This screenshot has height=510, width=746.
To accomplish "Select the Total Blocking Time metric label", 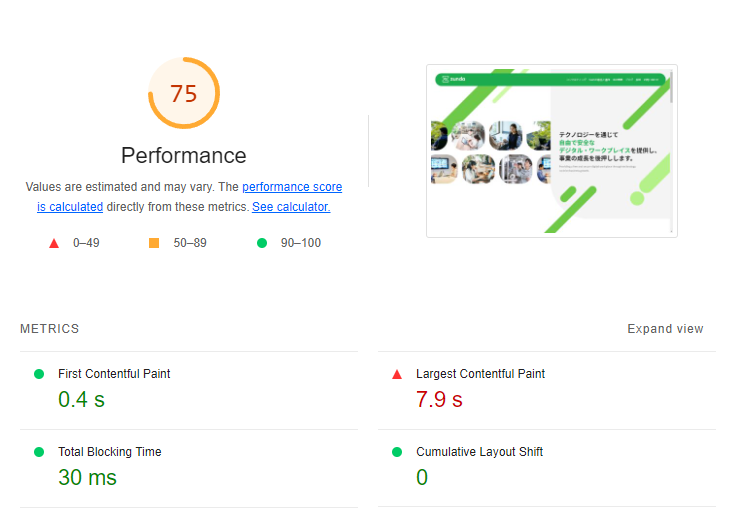I will click(109, 452).
